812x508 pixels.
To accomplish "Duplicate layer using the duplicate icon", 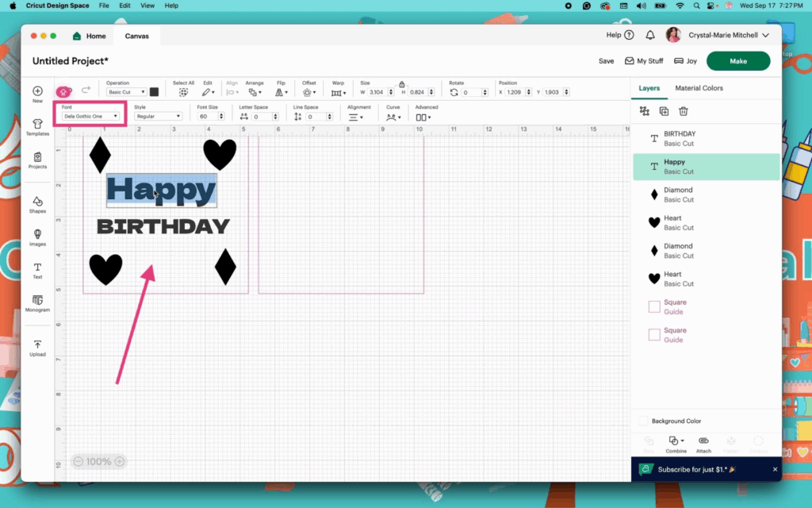I will (x=664, y=112).
